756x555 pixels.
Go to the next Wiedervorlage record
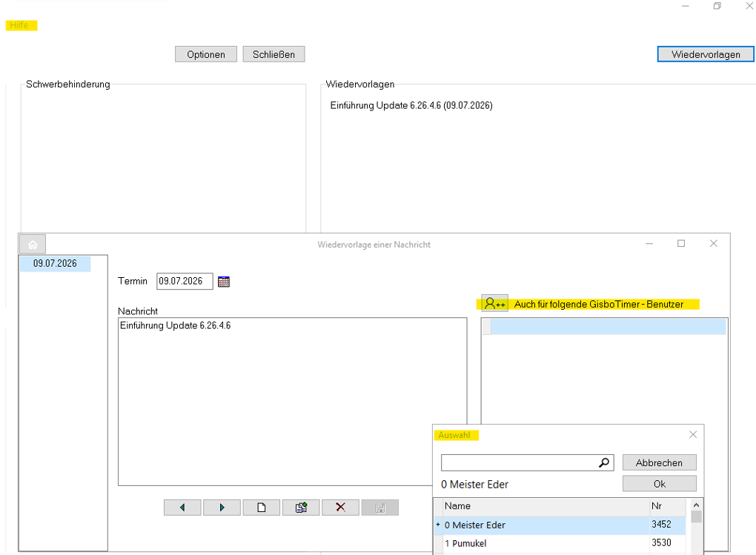coord(222,508)
